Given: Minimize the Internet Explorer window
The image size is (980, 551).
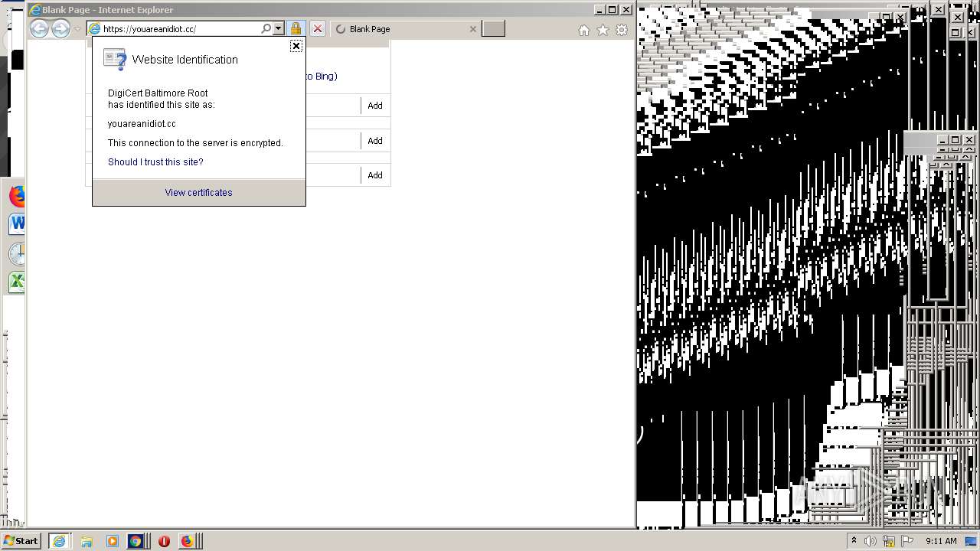Looking at the screenshot, I should [600, 10].
